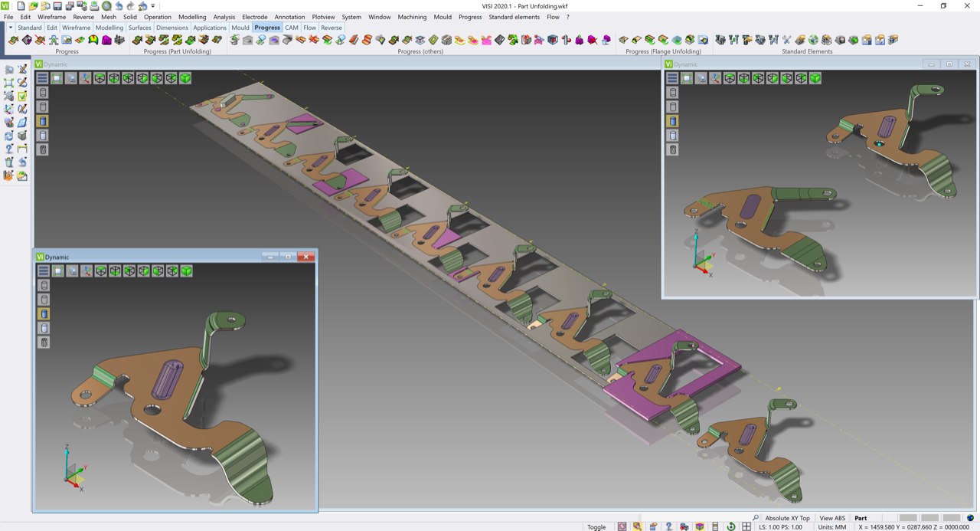Open the ribbon tab options dropdown arrow
980x531 pixels.
[x=10, y=28]
